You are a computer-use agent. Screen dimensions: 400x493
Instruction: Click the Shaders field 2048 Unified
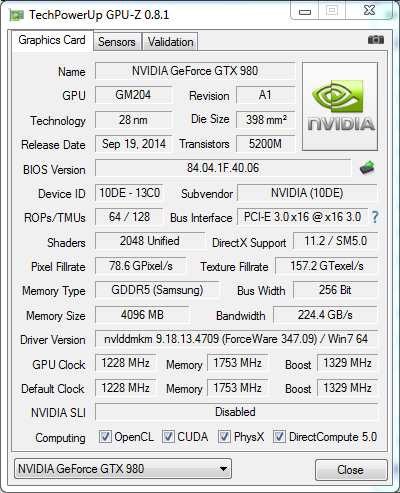click(150, 241)
